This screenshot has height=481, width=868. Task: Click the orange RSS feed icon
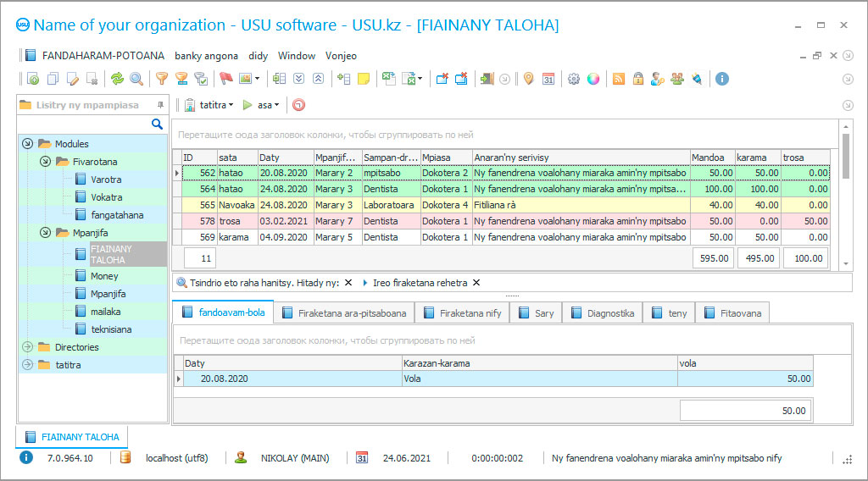pos(619,79)
